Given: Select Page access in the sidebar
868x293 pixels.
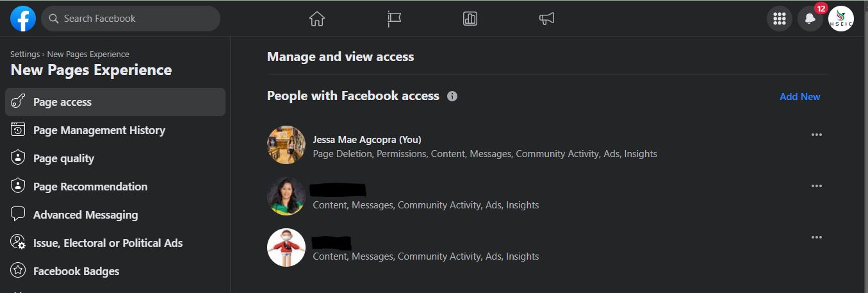Looking at the screenshot, I should (115, 102).
